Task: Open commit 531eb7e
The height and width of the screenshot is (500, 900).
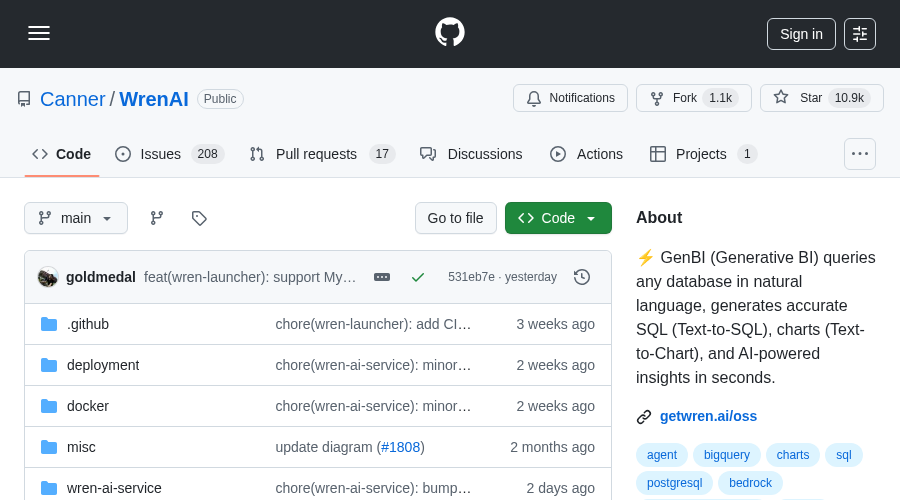Action: click(471, 277)
